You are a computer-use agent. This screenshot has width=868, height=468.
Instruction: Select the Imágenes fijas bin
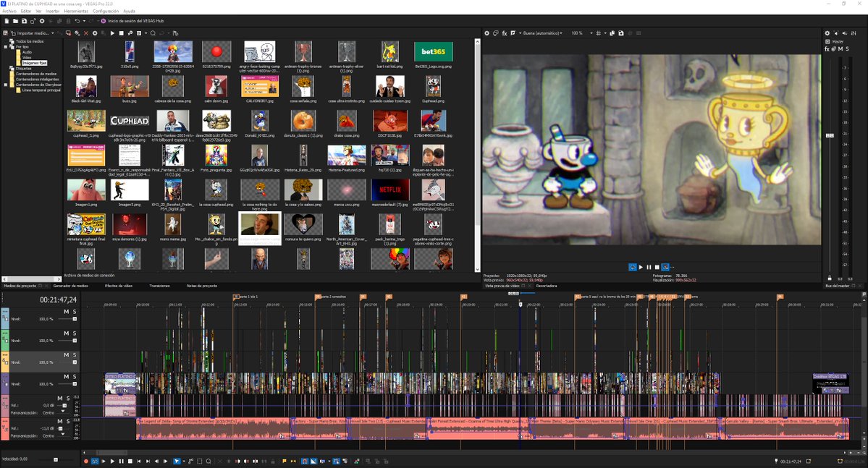click(34, 62)
